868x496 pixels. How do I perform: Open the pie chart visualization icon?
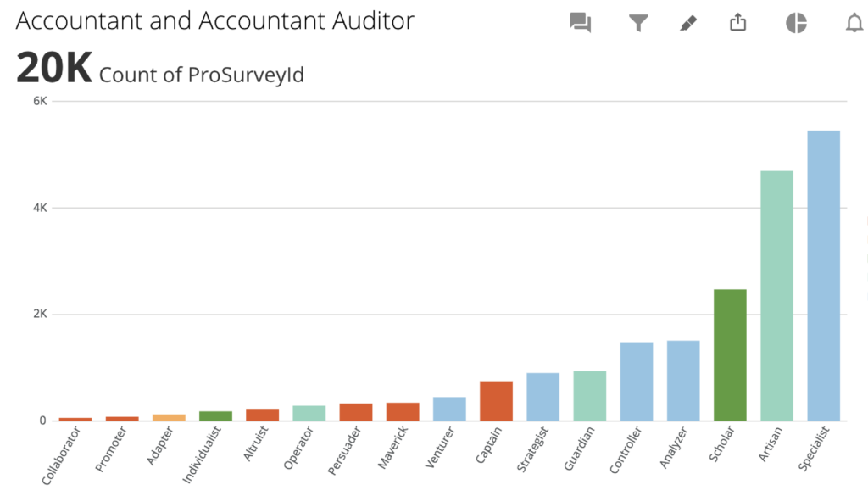pyautogui.click(x=795, y=23)
